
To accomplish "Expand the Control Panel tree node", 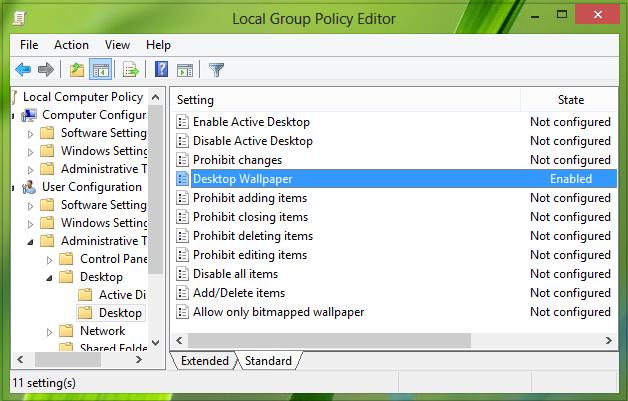I will pos(49,259).
